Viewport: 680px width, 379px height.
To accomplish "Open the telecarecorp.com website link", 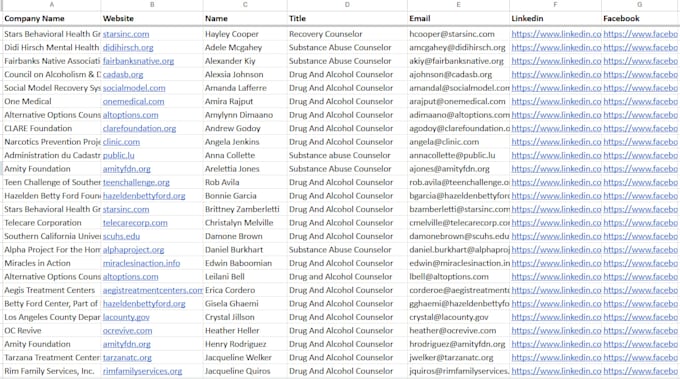I will tap(135, 222).
